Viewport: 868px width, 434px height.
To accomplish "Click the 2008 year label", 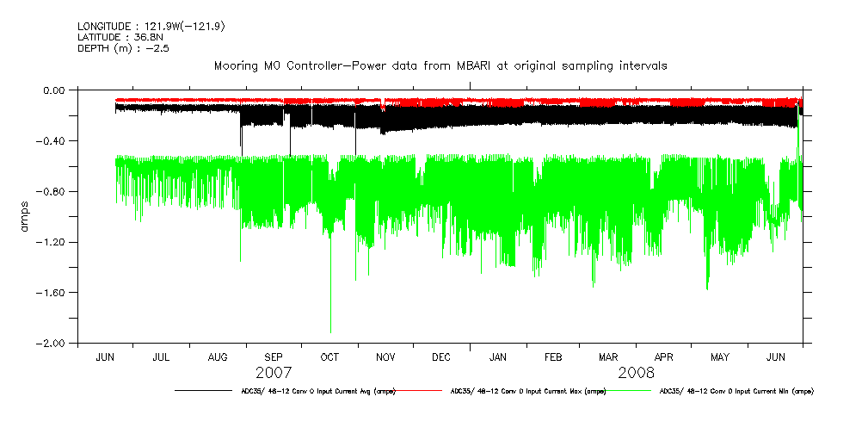I will click(x=636, y=373).
